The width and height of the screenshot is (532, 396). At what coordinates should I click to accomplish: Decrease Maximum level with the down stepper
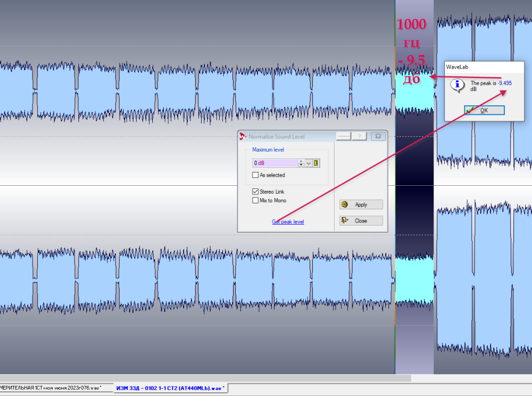click(301, 165)
